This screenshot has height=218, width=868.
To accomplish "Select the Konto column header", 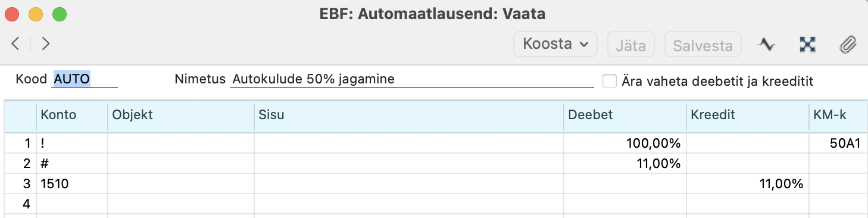I will (71, 116).
